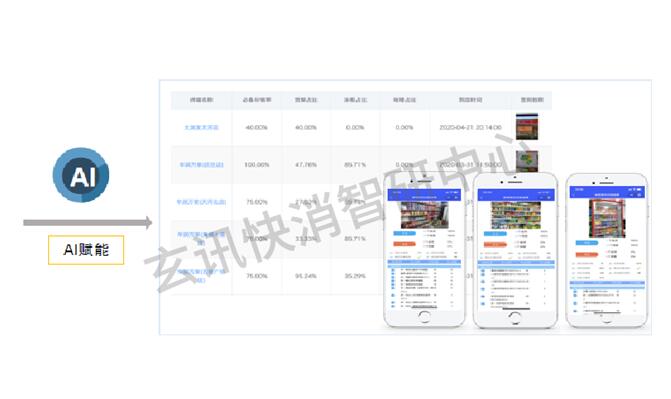The height and width of the screenshot is (399, 671).
Task: Open the first row's blue store name link
Action: point(201,128)
